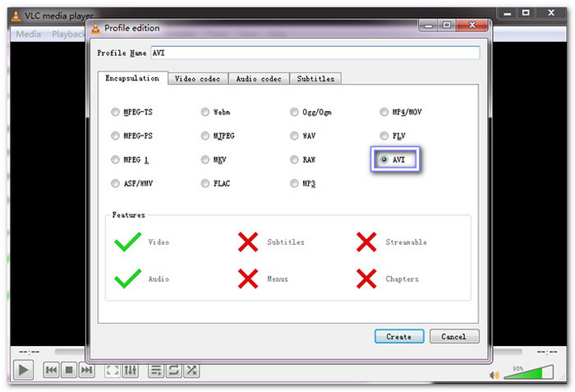Mute audio with the speaker icon
Viewport: 575px width, 392px height.
click(494, 375)
